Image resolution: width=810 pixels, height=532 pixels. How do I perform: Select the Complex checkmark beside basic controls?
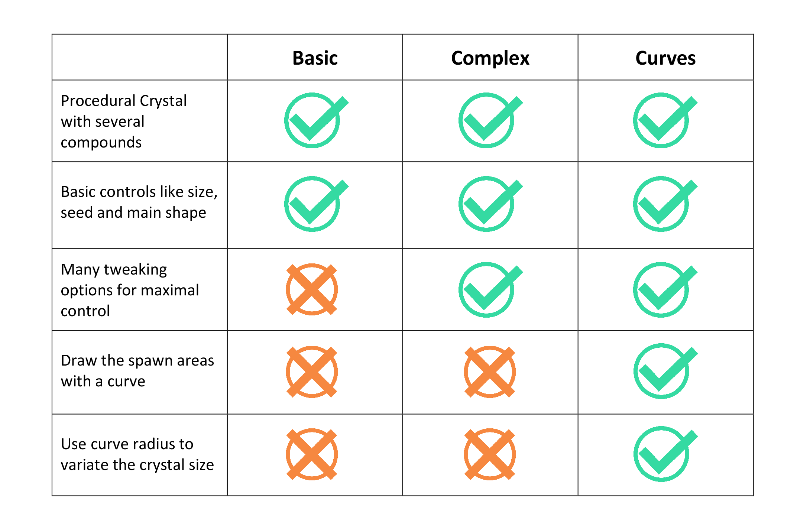tap(490, 204)
